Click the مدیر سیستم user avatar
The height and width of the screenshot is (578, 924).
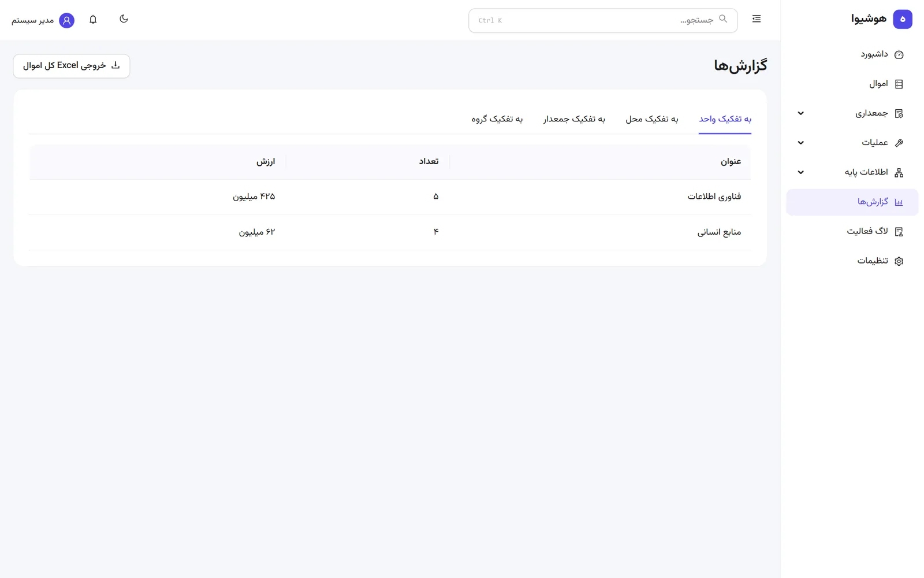67,20
